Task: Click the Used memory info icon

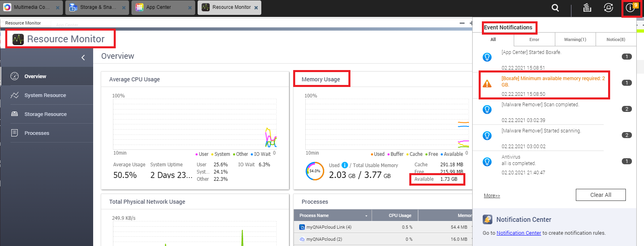Action: 345,165
